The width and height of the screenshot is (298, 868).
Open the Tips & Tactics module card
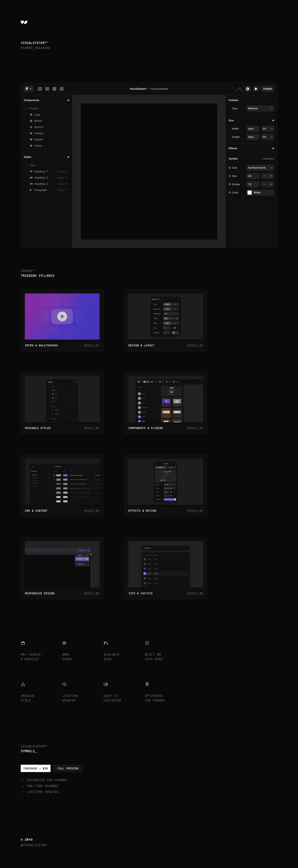pos(166,568)
